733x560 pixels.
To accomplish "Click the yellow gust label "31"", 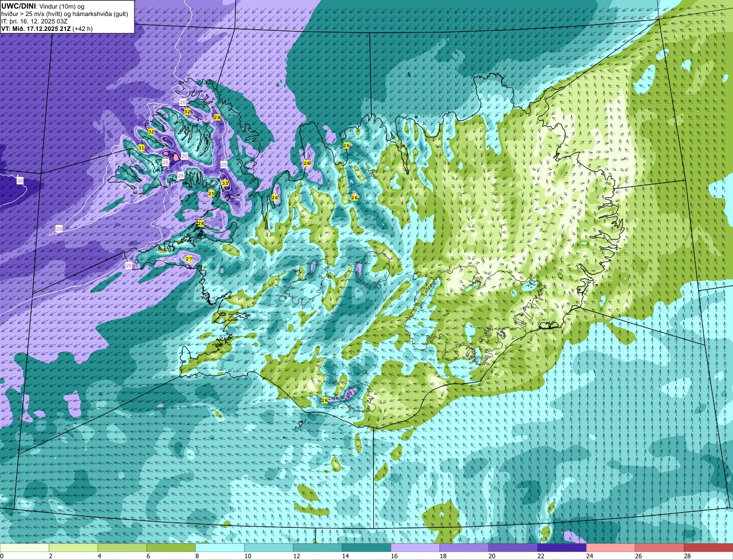I will [x=141, y=148].
